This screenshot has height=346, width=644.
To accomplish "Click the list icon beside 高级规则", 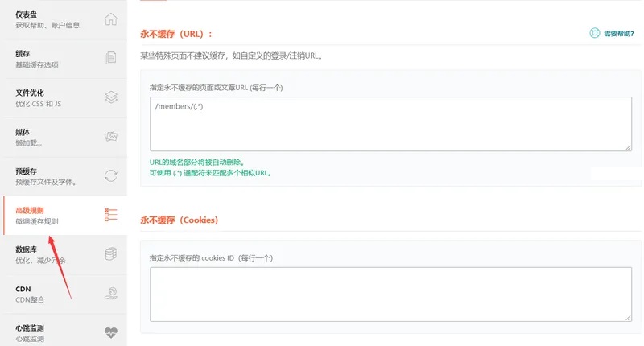I will pyautogui.click(x=111, y=215).
